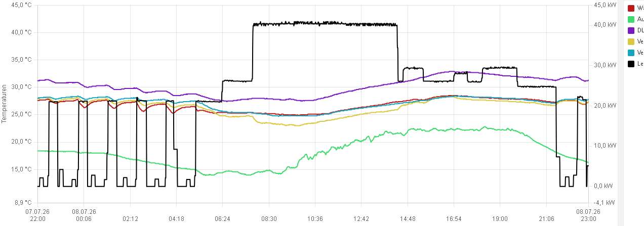This screenshot has height=226, width=644.
Task: Click the '21:06' time axis label
Action: click(546, 219)
